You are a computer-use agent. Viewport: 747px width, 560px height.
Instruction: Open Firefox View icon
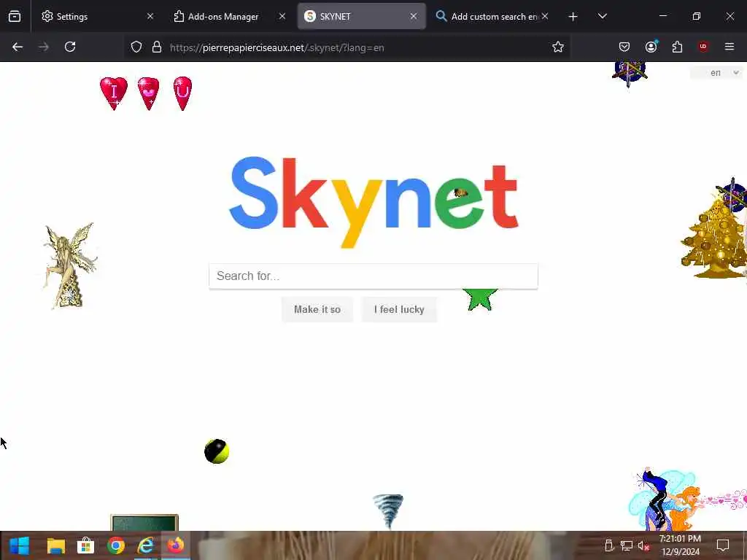tap(15, 16)
